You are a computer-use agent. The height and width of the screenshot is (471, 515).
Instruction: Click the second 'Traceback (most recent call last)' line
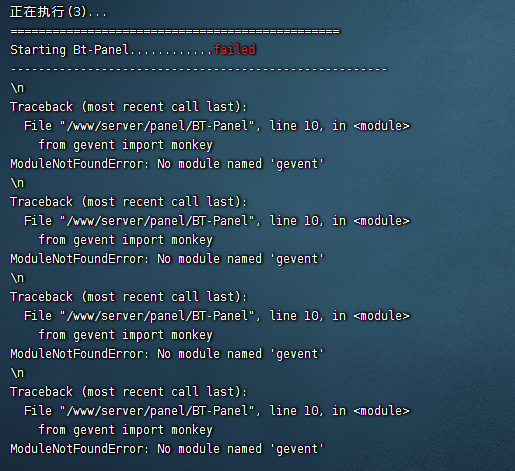coord(129,202)
